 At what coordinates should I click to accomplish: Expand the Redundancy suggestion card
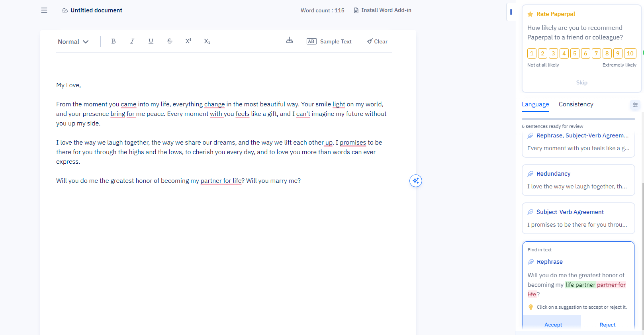(578, 180)
